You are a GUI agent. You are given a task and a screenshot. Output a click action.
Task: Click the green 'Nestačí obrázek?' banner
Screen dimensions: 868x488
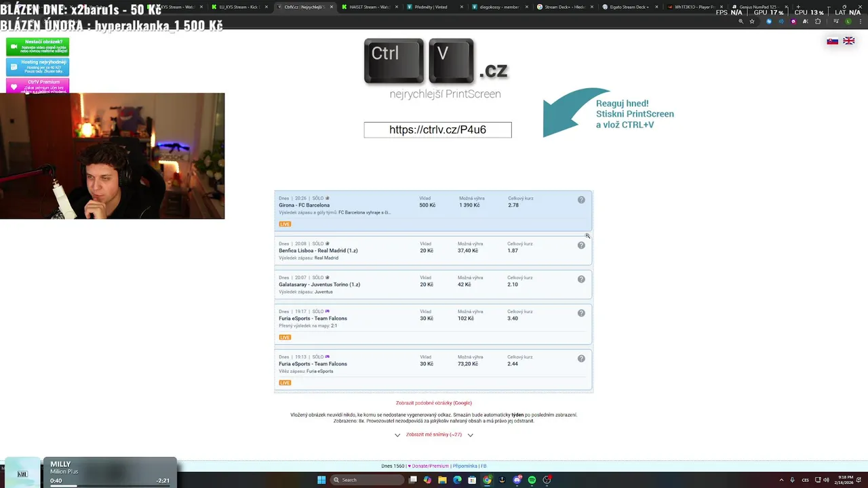[x=37, y=47]
